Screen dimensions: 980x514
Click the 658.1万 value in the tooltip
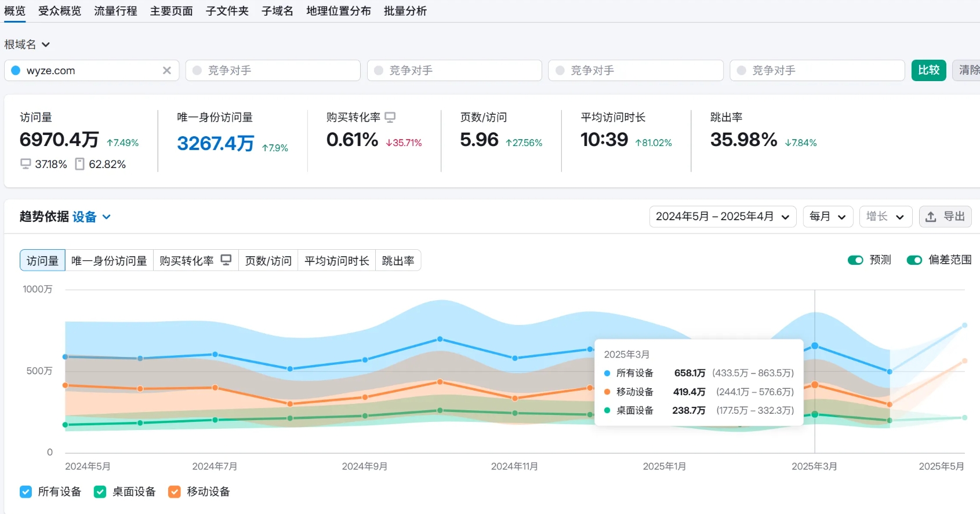[x=689, y=373]
